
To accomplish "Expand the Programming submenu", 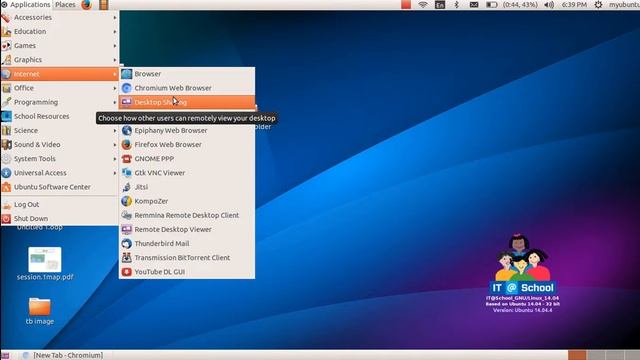I will 60,102.
